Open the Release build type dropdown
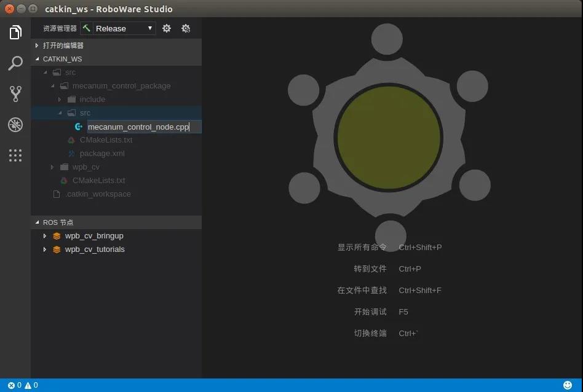Image resolution: width=583 pixels, height=392 pixels. coord(123,28)
